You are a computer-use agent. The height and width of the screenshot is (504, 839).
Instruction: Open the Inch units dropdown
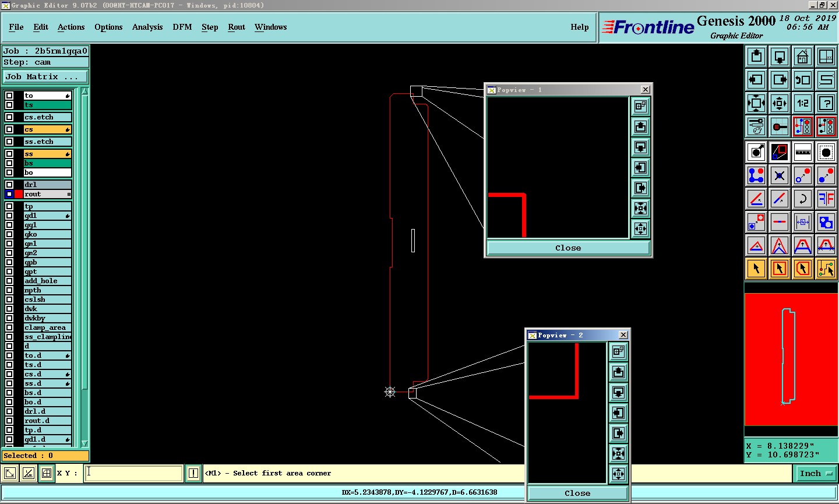point(816,473)
